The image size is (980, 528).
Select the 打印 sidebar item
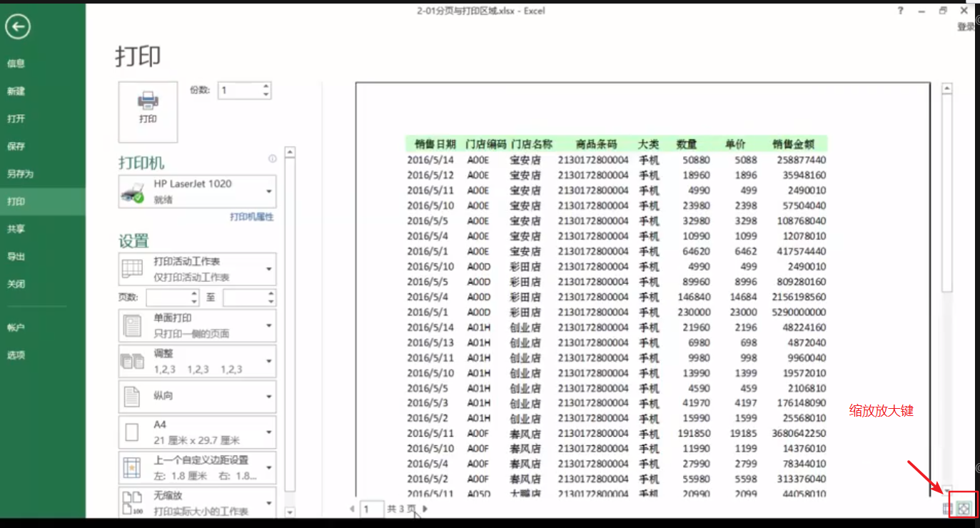43,201
